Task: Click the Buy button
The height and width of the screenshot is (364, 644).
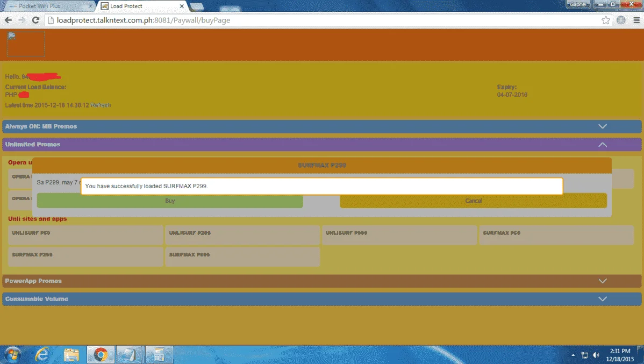Action: pyautogui.click(x=170, y=201)
